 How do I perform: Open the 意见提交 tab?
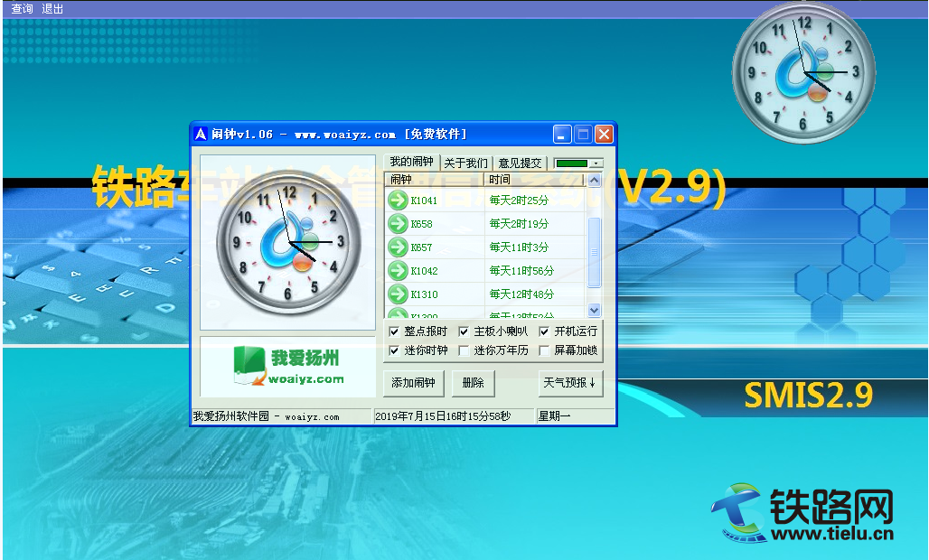click(520, 163)
